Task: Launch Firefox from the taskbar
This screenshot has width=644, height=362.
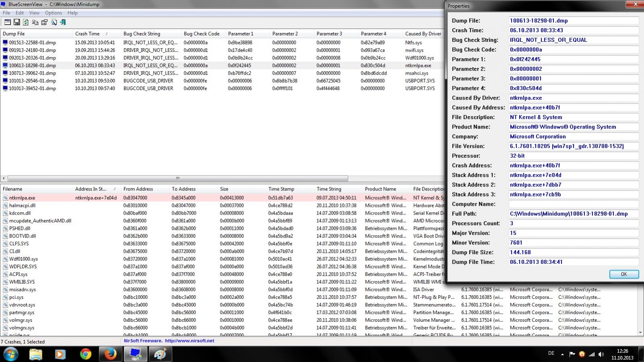Action: [110, 354]
